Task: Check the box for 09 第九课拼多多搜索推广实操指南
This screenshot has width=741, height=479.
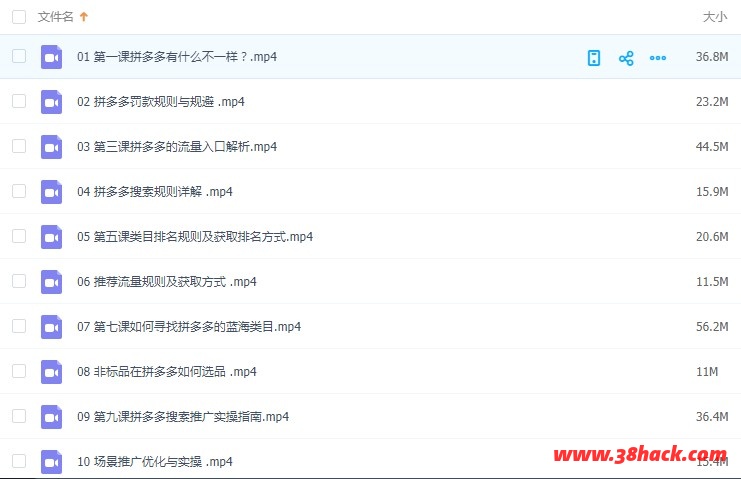Action: point(19,416)
